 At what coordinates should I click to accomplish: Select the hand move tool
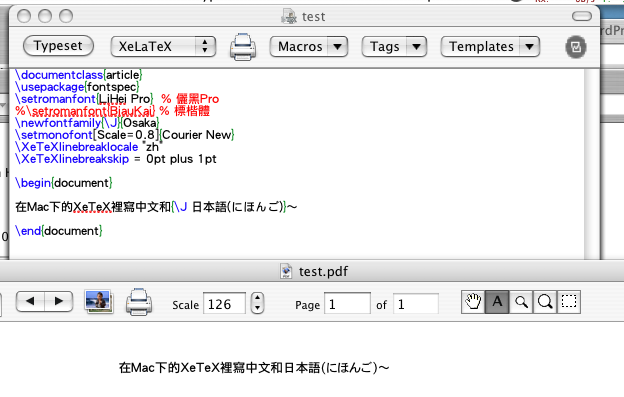click(473, 302)
